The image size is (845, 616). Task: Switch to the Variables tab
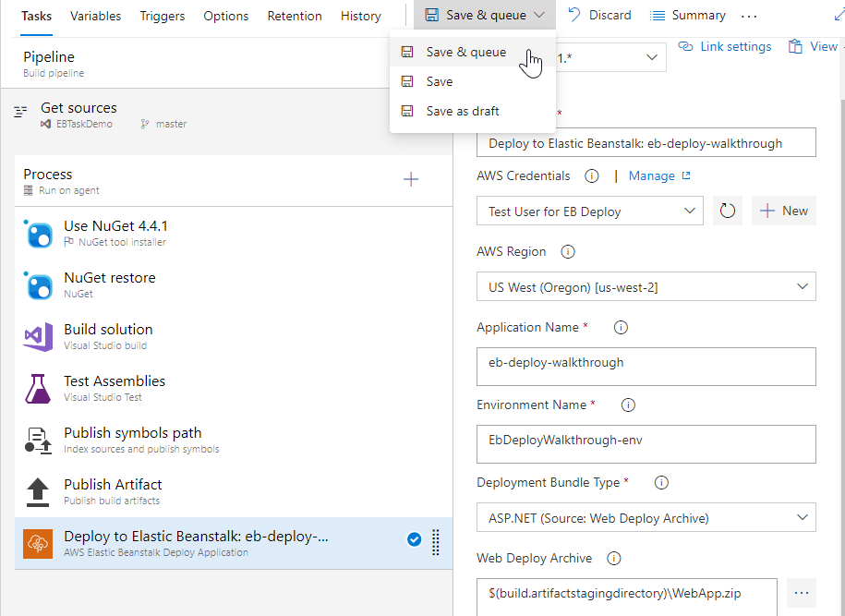(95, 16)
